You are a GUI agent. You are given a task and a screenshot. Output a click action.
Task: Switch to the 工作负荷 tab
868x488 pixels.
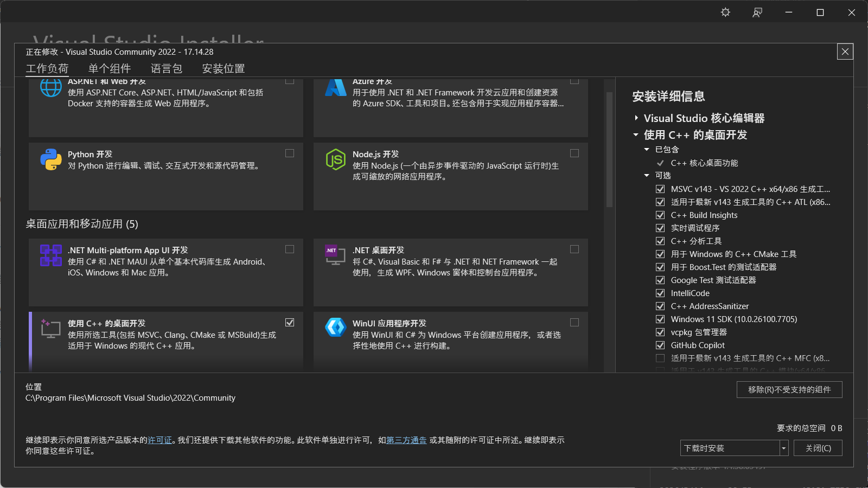click(47, 68)
